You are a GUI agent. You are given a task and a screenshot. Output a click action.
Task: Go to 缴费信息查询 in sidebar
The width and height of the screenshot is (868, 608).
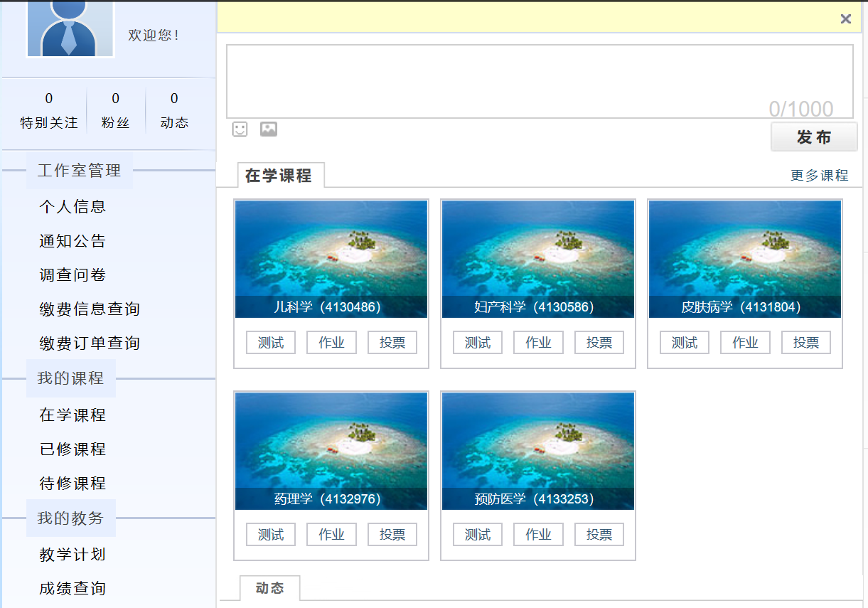(90, 309)
